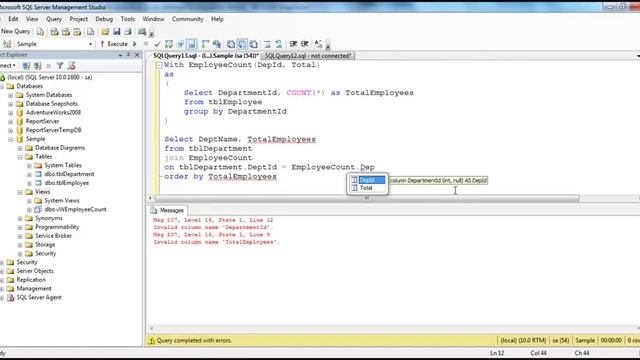Expand the AdventureWorks2008 database node

click(11, 113)
